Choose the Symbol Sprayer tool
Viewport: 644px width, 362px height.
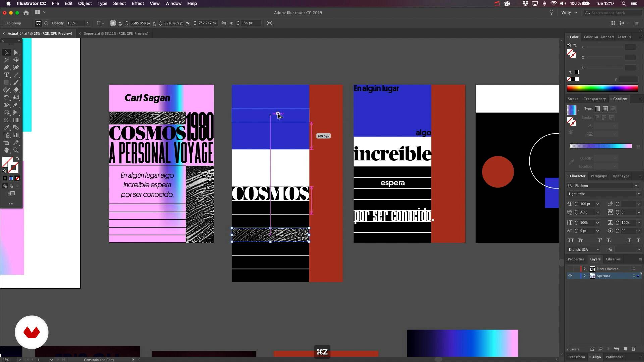[6, 135]
